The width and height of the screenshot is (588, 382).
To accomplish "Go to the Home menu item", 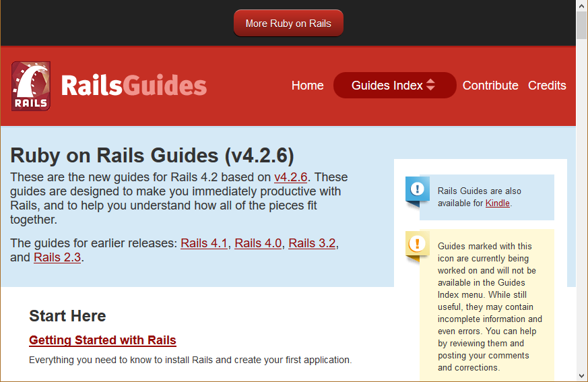I will tap(308, 86).
